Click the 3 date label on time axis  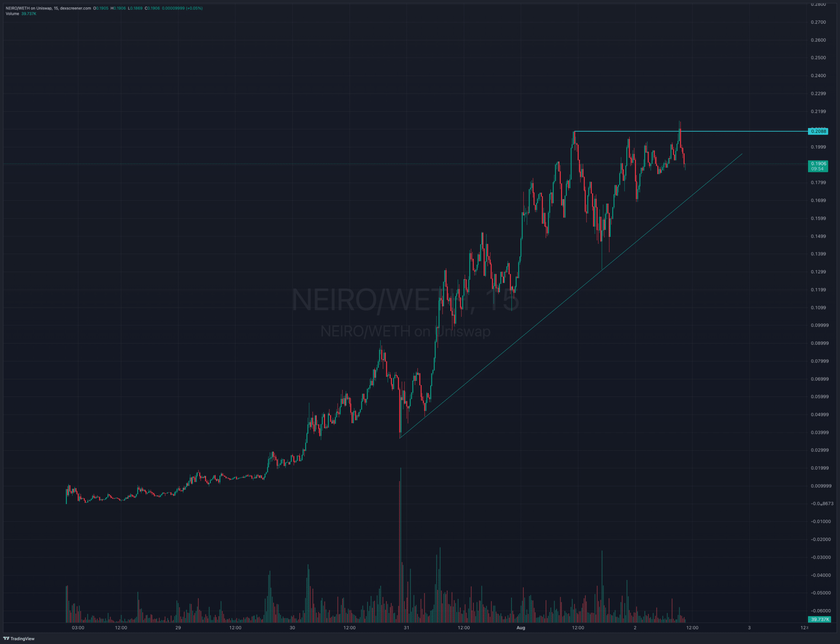click(x=749, y=628)
